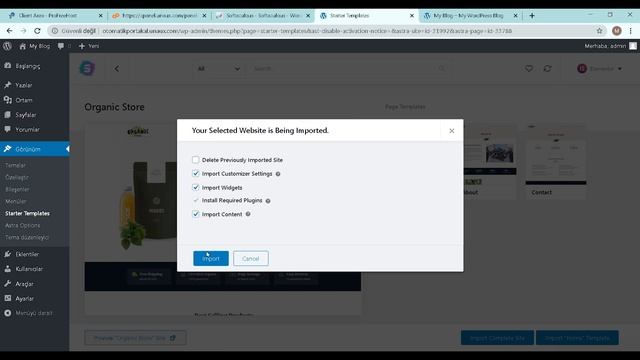Open Bileşenler submenu item
Image resolution: width=640 pixels, height=360 pixels.
pyautogui.click(x=17, y=189)
